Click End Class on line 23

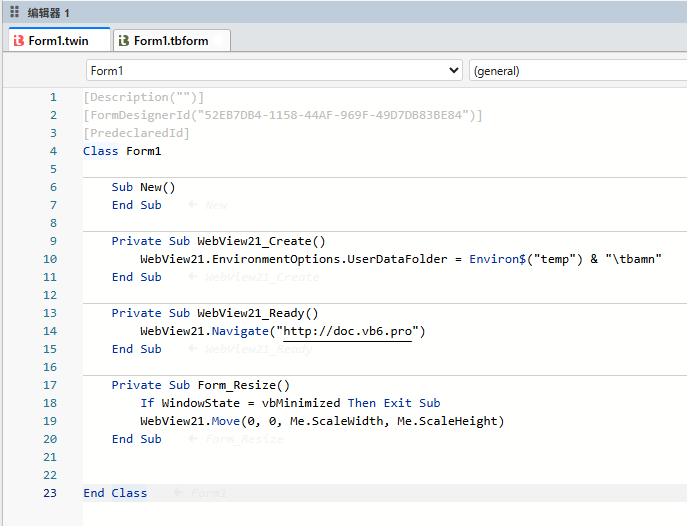[x=115, y=493]
